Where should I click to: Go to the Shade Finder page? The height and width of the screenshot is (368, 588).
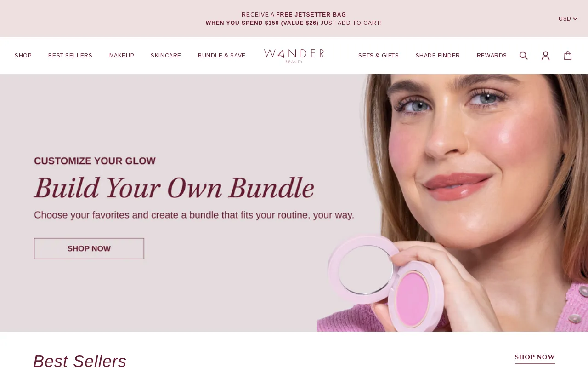point(438,56)
